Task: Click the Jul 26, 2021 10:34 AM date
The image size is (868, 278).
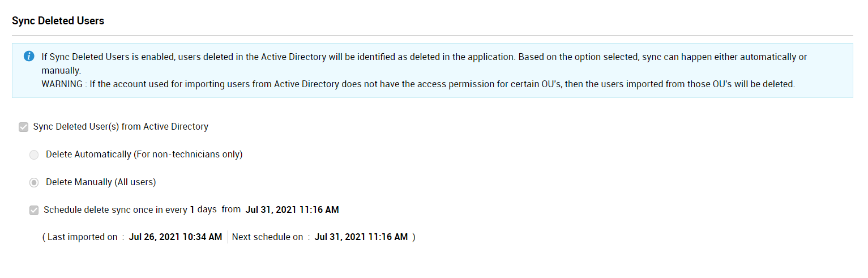Action: point(175,237)
